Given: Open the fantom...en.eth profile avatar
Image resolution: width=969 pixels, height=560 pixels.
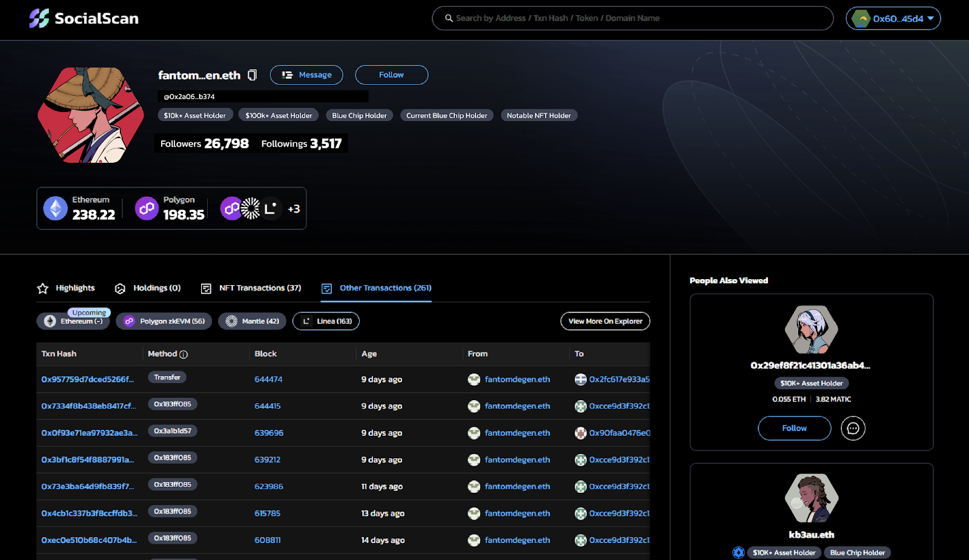Looking at the screenshot, I should coord(91,115).
